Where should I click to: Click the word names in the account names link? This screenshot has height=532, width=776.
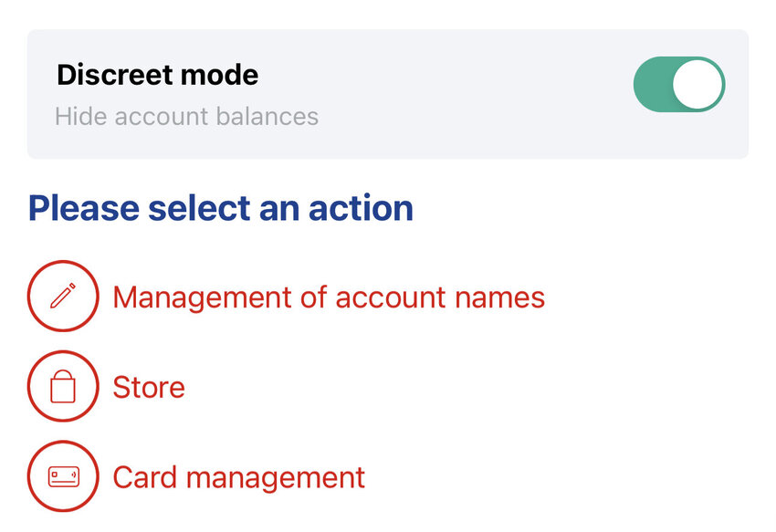tap(500, 297)
